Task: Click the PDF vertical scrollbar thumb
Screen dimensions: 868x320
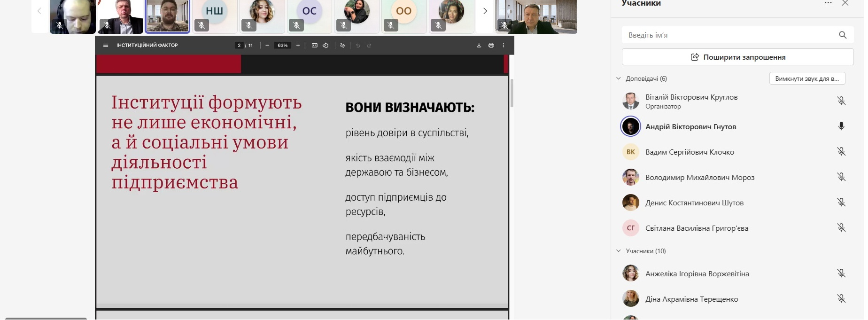Action: coord(512,93)
